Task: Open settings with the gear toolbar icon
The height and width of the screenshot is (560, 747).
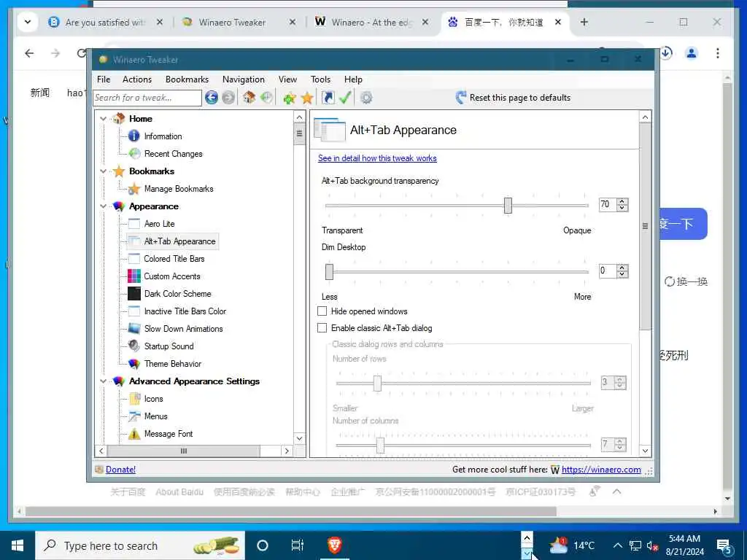Action: click(x=366, y=98)
